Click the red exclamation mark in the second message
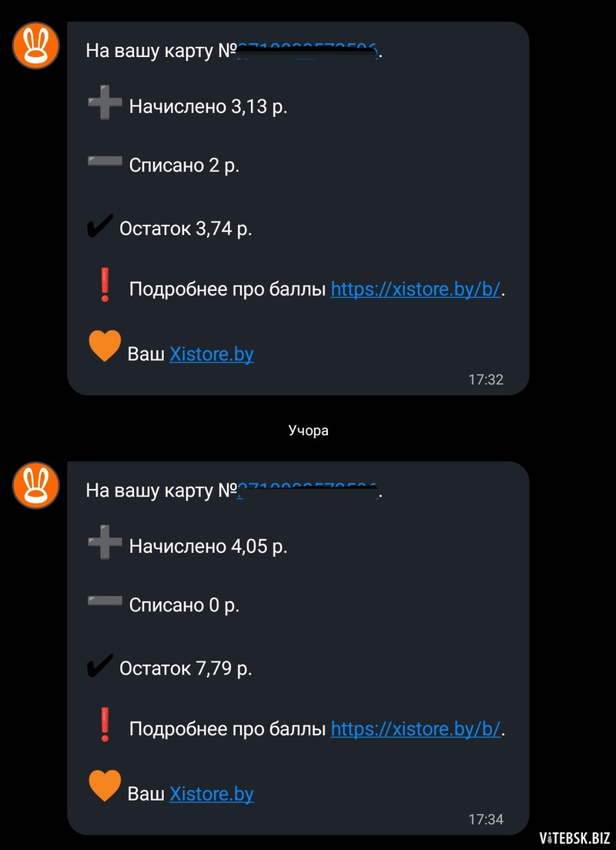 tap(105, 725)
